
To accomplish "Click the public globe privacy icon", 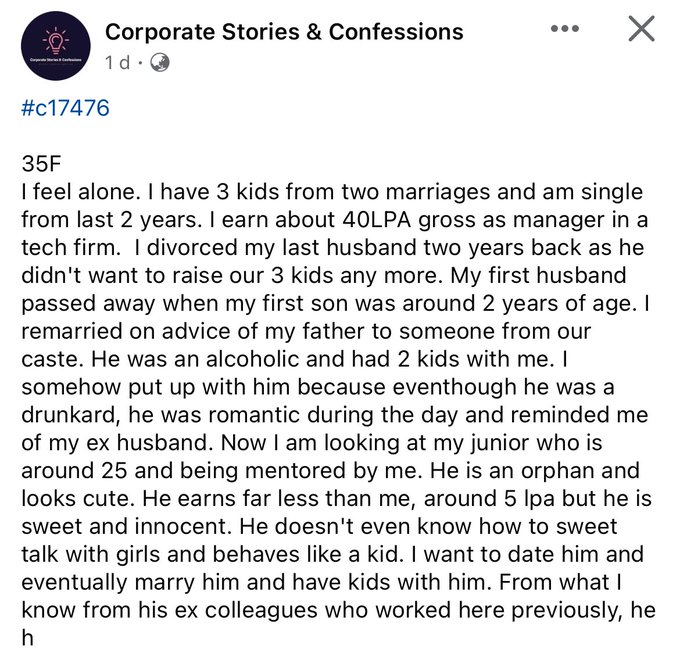I will pos(160,62).
